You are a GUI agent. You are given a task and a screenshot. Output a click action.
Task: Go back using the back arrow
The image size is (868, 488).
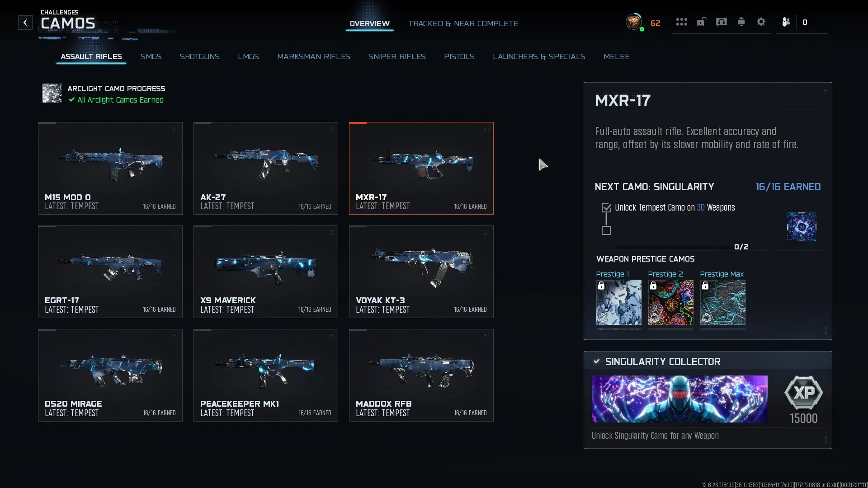tap(25, 23)
